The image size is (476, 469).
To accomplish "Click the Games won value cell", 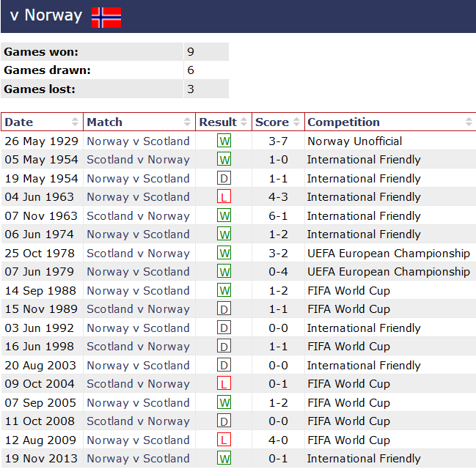I will tap(205, 52).
